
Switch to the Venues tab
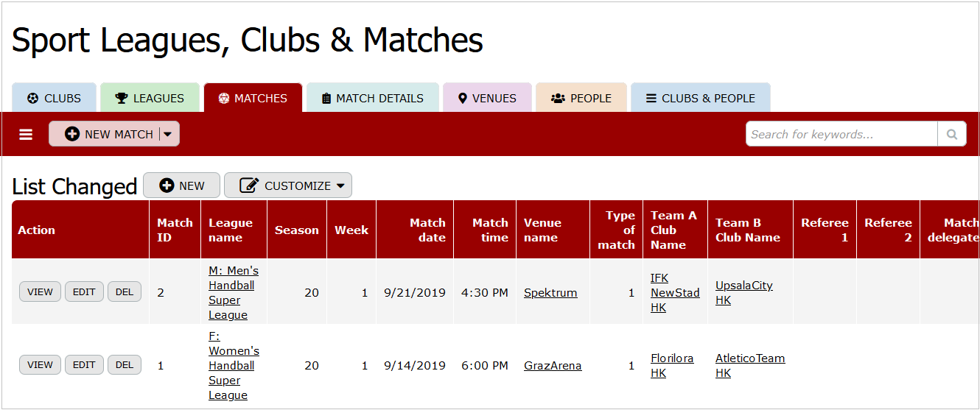pyautogui.click(x=487, y=98)
